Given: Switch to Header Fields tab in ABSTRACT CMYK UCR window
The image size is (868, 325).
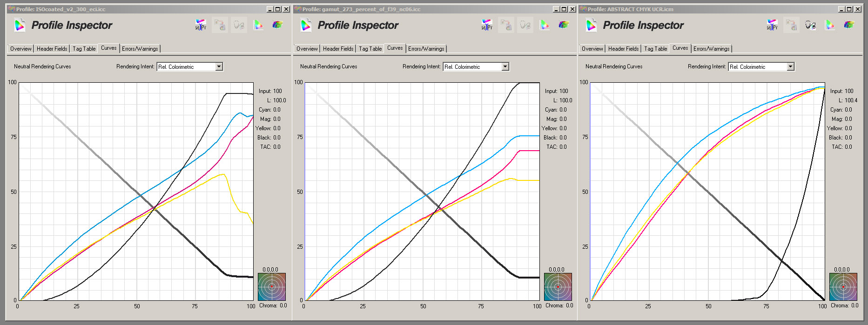Looking at the screenshot, I should pos(623,48).
